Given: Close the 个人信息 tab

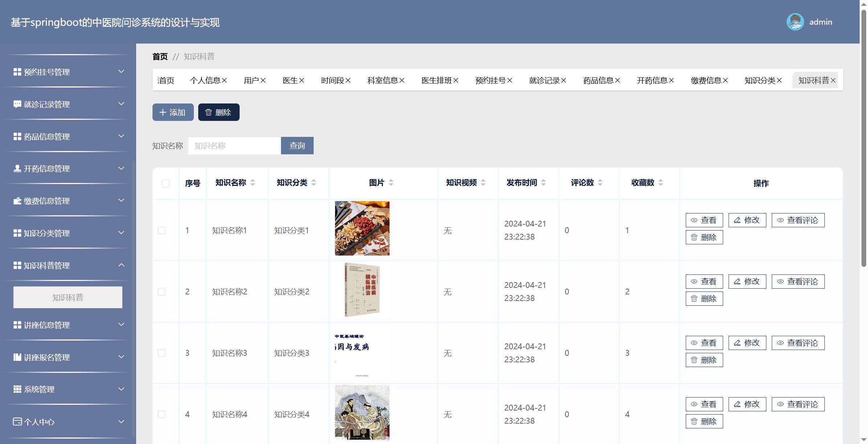Looking at the screenshot, I should coord(224,80).
